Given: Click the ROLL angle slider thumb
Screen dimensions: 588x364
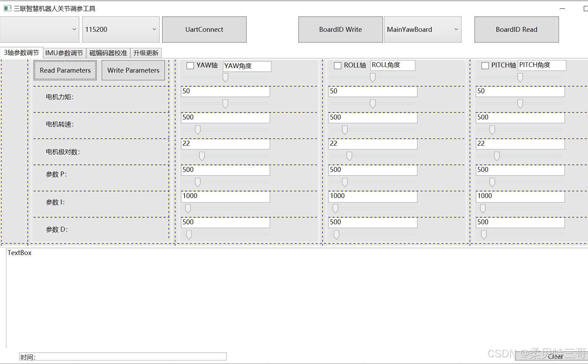Looking at the screenshot, I should (373, 78).
